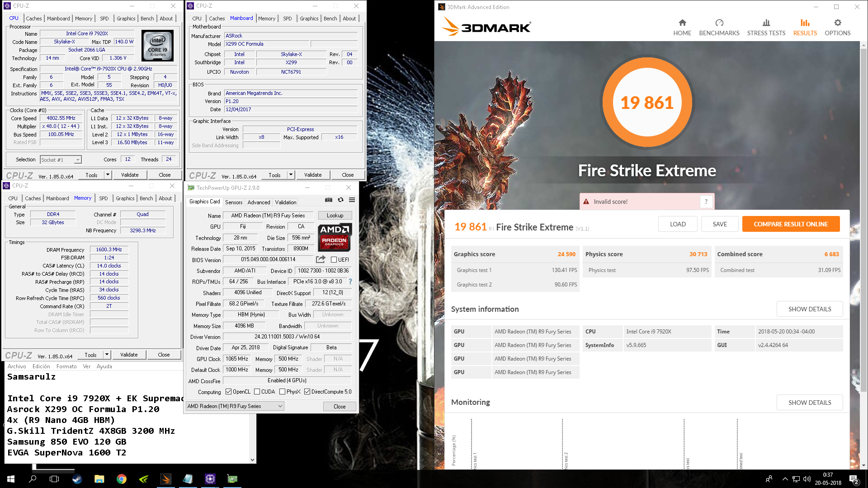Open Tools dropdown arrow in Memory window
This screenshot has width=868, height=488.
tap(107, 355)
